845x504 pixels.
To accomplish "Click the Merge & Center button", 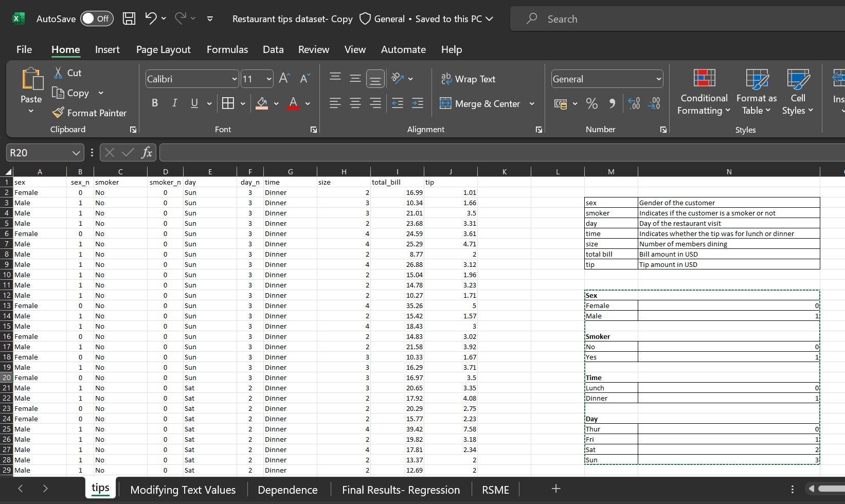I will tap(480, 104).
